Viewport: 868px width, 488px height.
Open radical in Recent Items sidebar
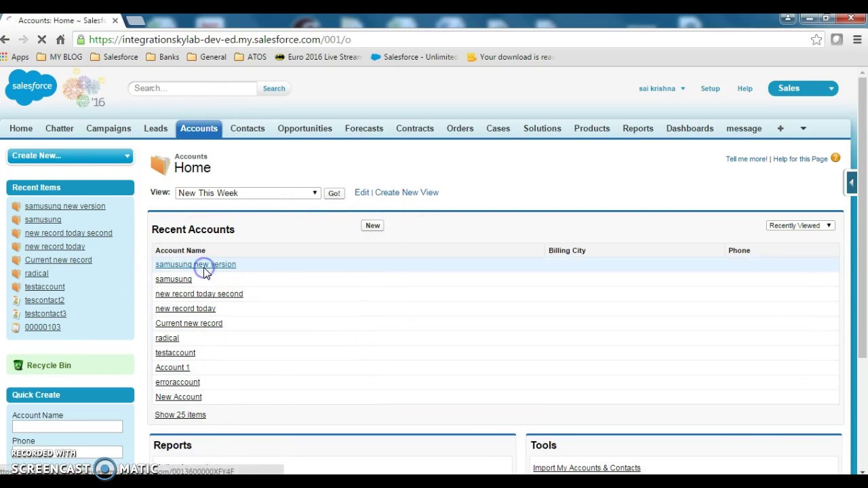tap(37, 273)
